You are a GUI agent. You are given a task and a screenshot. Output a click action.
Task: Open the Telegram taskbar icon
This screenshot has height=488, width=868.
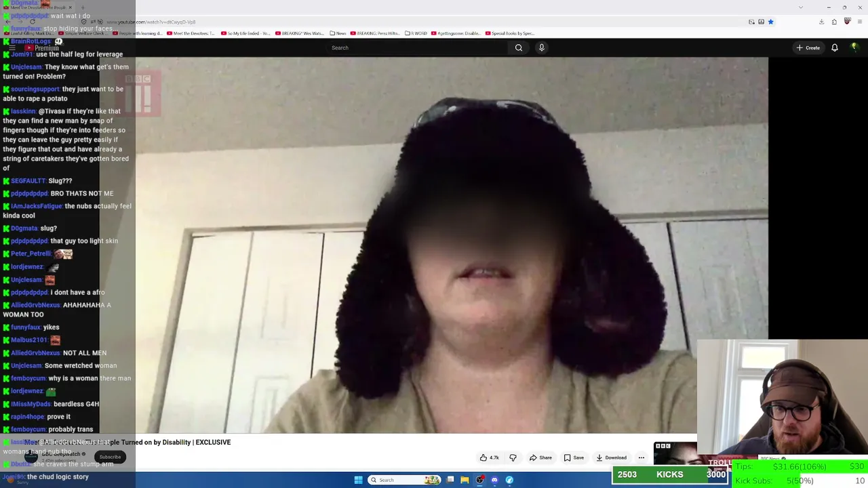tap(509, 480)
